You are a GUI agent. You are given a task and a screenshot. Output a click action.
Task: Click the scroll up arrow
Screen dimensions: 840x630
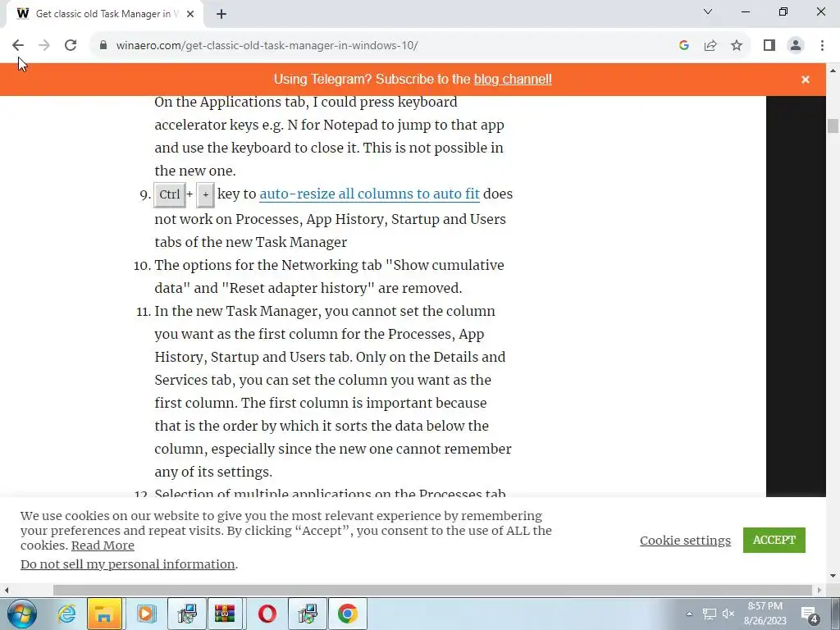833,71
